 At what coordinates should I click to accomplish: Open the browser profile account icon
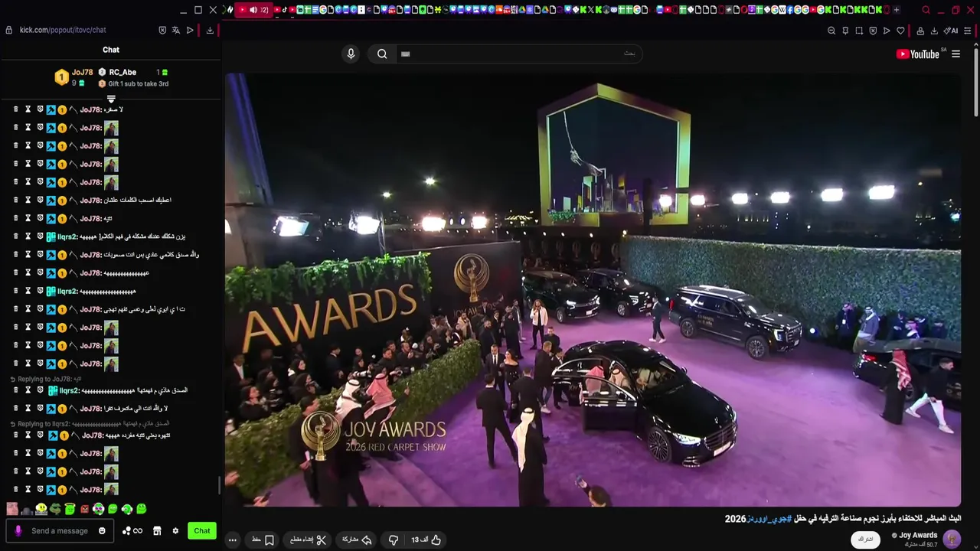pyautogui.click(x=920, y=31)
